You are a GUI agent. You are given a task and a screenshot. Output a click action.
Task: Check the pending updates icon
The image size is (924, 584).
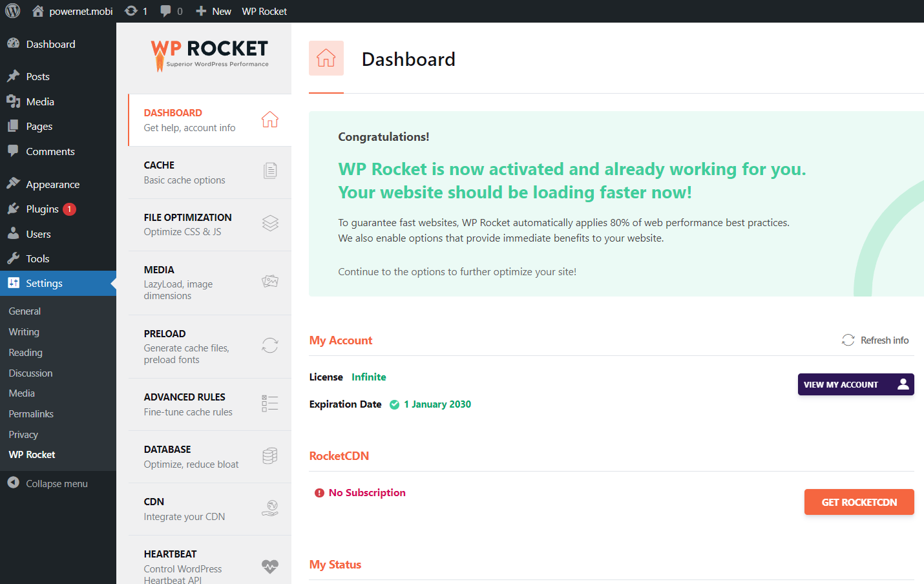tap(136, 11)
